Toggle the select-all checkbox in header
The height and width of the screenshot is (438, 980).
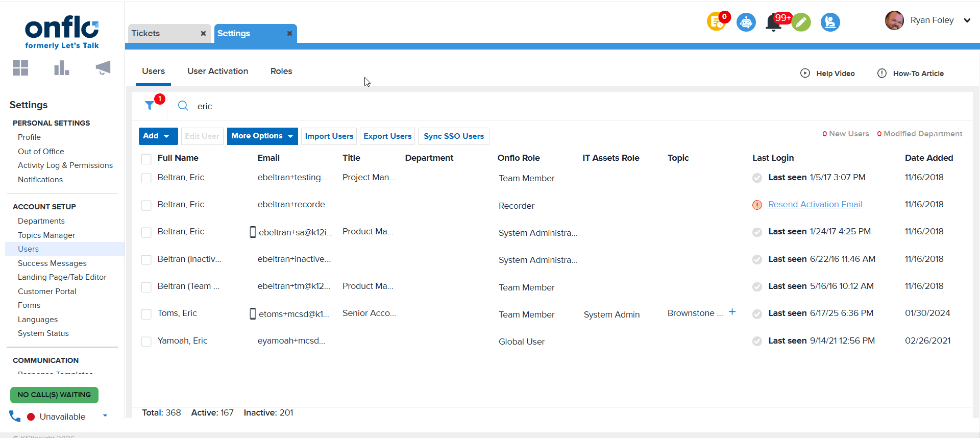click(146, 159)
